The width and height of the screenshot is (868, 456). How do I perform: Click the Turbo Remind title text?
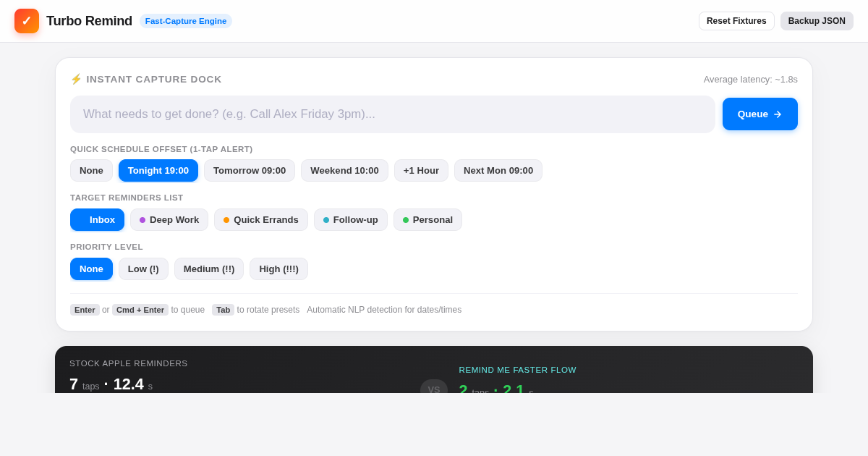(x=89, y=21)
